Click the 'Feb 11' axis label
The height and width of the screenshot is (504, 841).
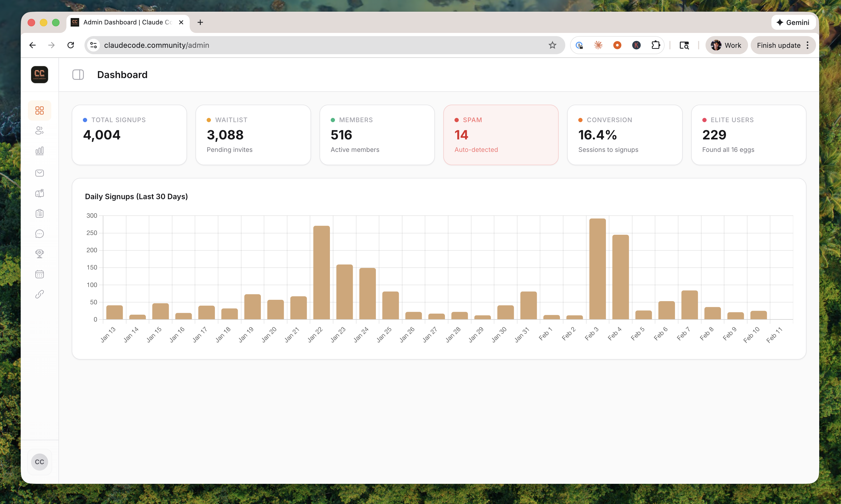pyautogui.click(x=774, y=335)
